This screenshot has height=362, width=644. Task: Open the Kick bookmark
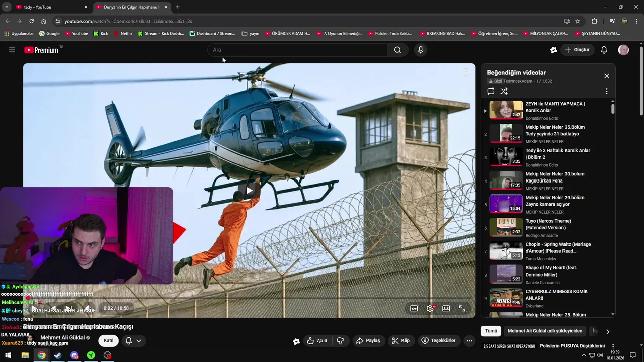click(101, 34)
